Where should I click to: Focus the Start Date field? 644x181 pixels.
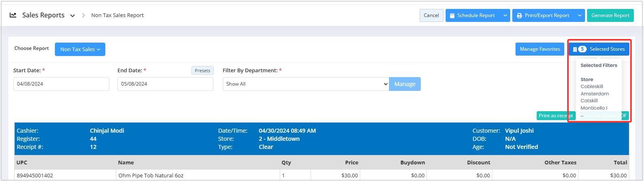[x=61, y=84]
